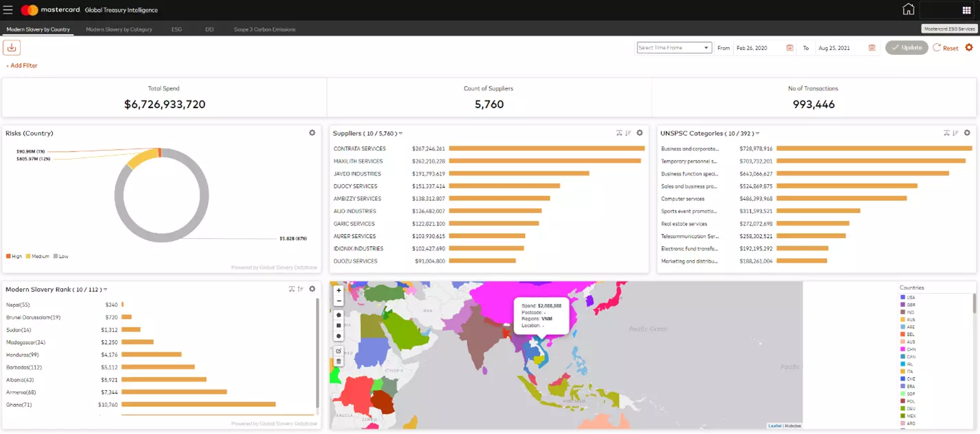This screenshot has height=434, width=980.
Task: Open calendar picker for From date
Action: (789, 48)
